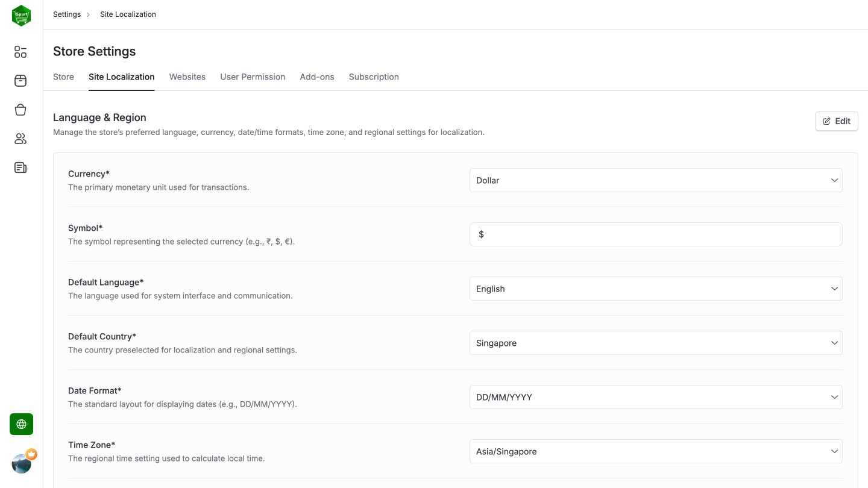
Task: Select the User Permission tab
Action: pyautogui.click(x=253, y=77)
